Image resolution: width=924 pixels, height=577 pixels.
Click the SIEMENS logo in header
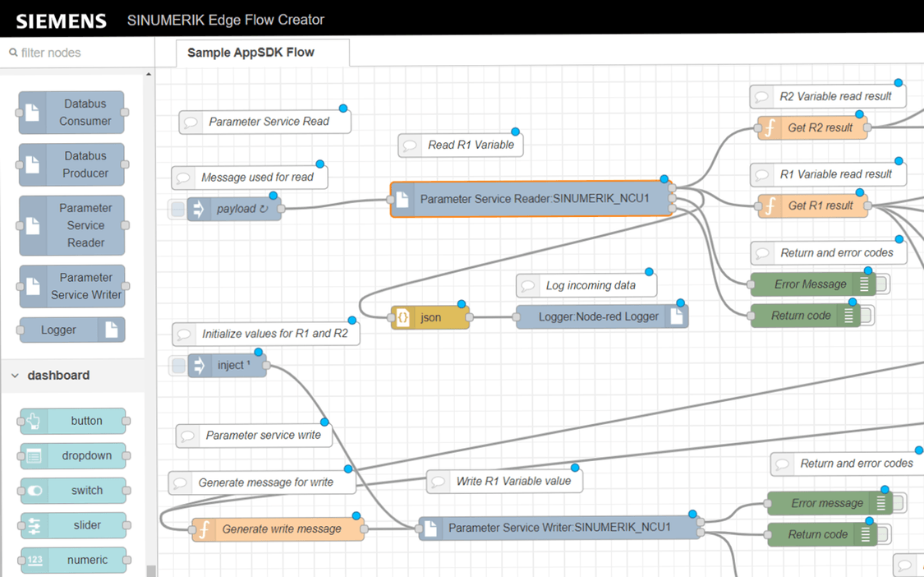point(61,21)
